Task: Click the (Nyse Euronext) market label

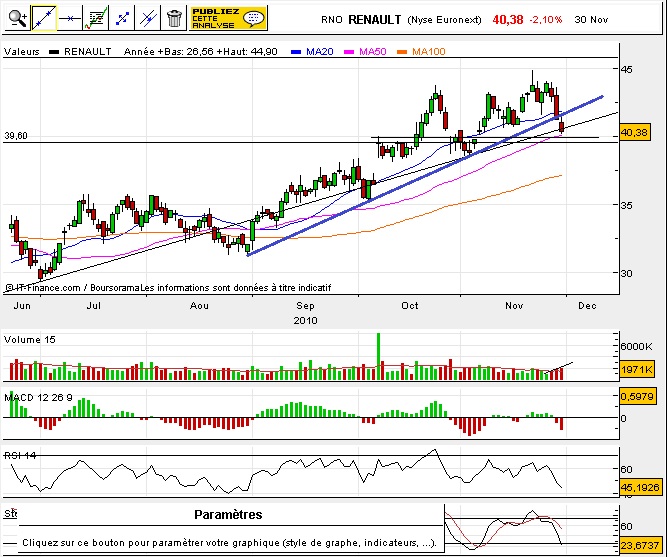Action: tap(444, 20)
